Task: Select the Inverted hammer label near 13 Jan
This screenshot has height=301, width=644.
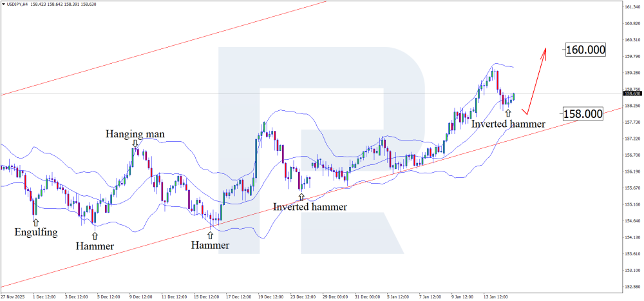Action: click(x=508, y=123)
